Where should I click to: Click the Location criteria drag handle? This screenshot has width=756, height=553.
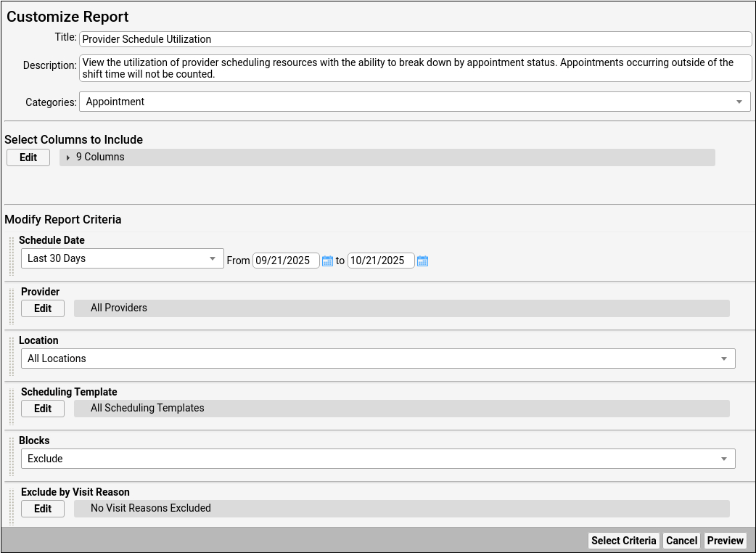[12, 354]
